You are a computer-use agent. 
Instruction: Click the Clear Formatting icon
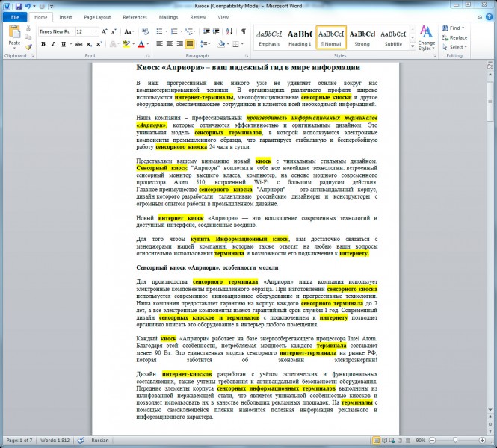click(145, 31)
